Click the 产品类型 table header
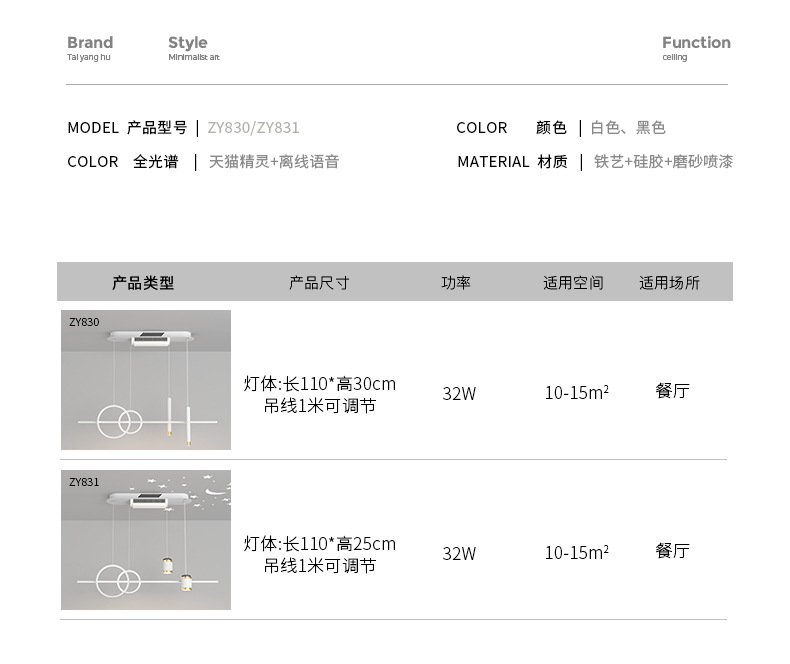 [143, 283]
